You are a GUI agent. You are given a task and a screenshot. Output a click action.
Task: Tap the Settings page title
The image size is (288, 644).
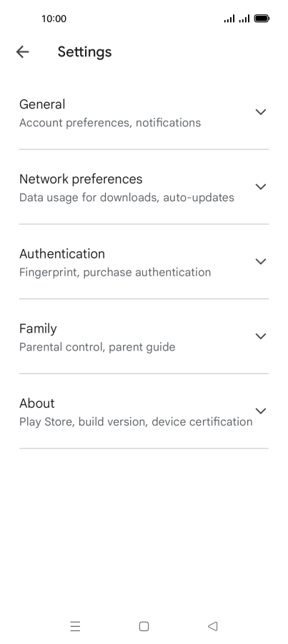pyautogui.click(x=84, y=52)
